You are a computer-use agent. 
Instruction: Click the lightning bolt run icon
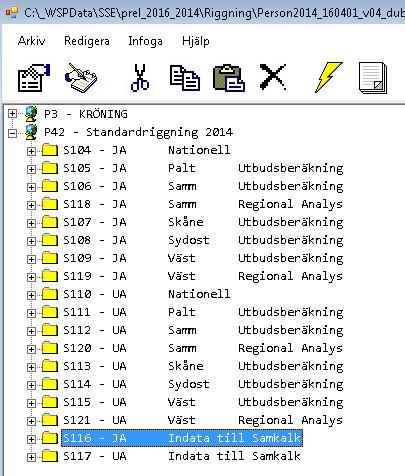pyautogui.click(x=328, y=77)
